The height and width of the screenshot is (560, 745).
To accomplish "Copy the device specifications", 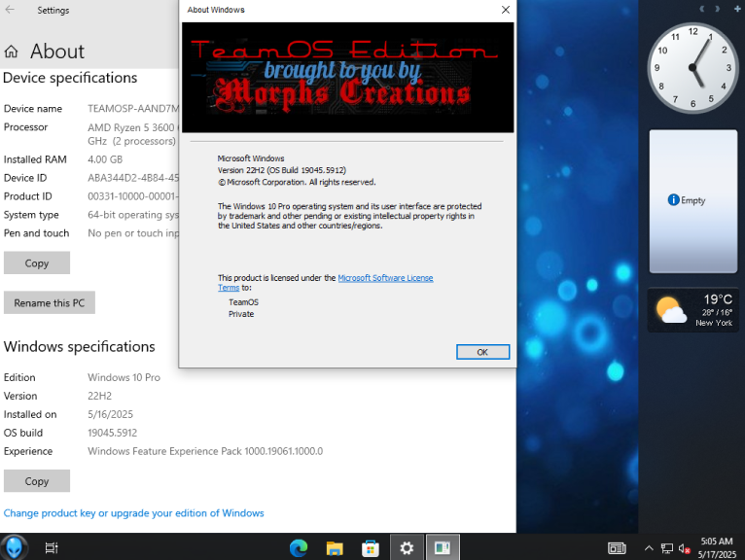I will coord(37,262).
